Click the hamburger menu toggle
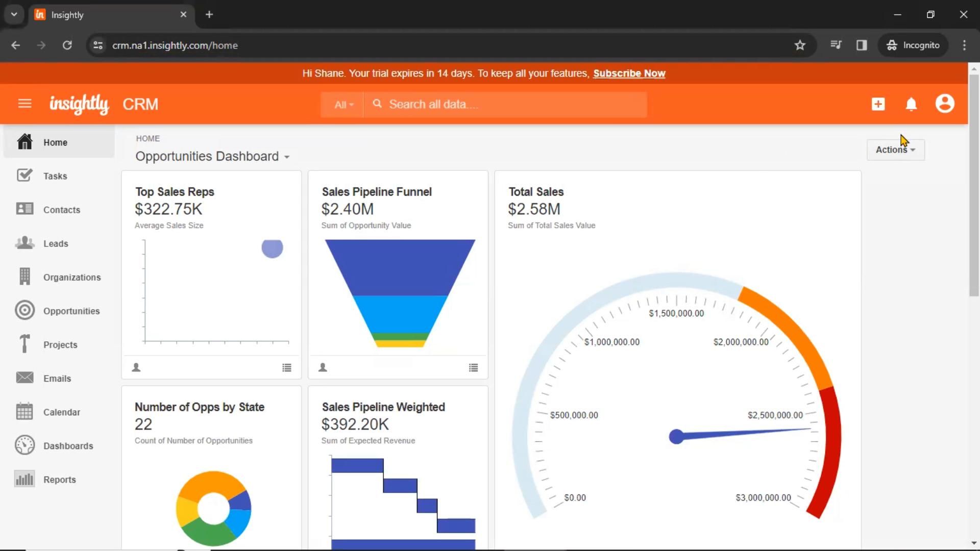 tap(24, 104)
